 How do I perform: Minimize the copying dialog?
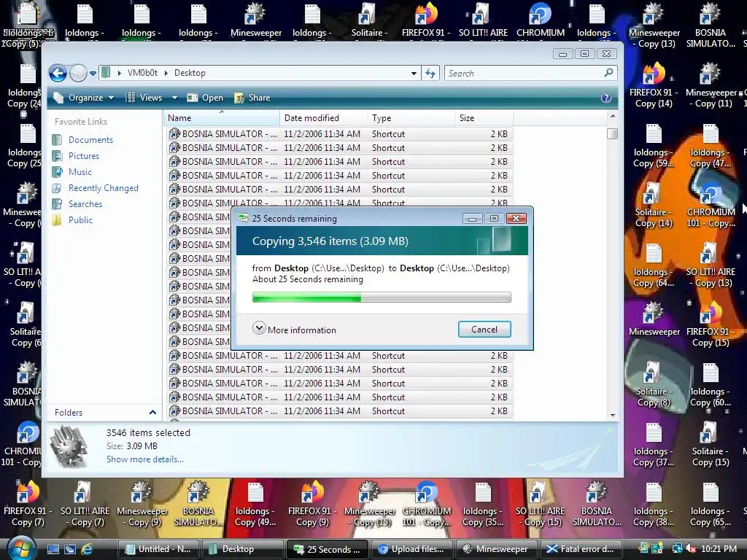tap(472, 219)
